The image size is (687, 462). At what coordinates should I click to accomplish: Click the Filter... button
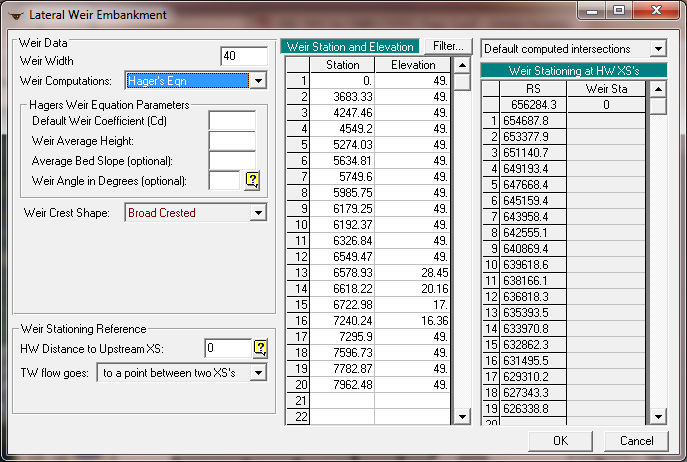(x=448, y=46)
